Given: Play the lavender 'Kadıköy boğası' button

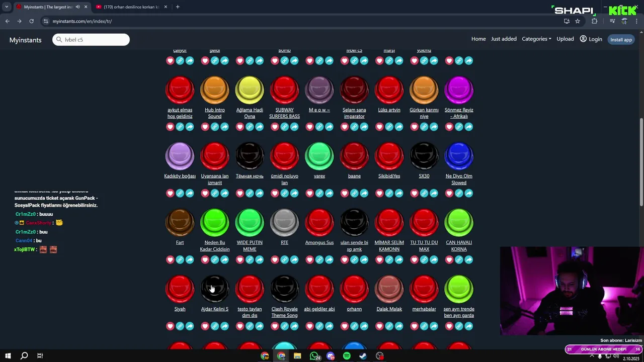Looking at the screenshot, I should click(x=180, y=156).
